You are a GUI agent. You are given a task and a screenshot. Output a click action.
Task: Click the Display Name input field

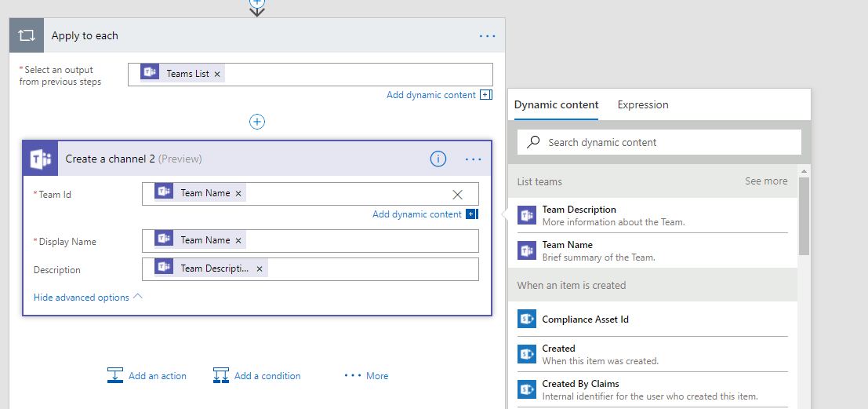(310, 240)
